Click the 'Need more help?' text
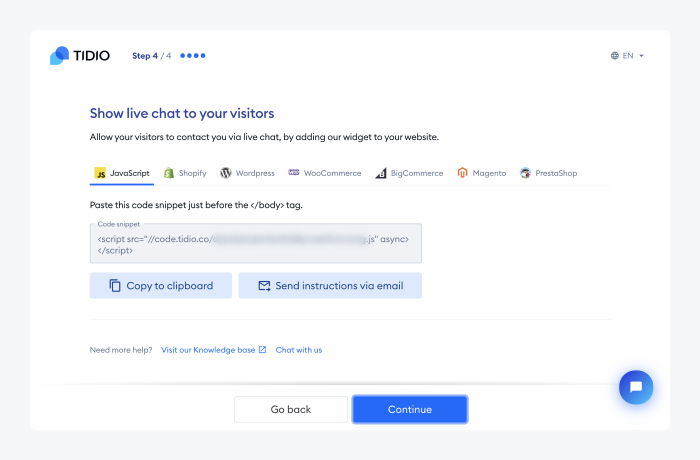 pyautogui.click(x=121, y=350)
